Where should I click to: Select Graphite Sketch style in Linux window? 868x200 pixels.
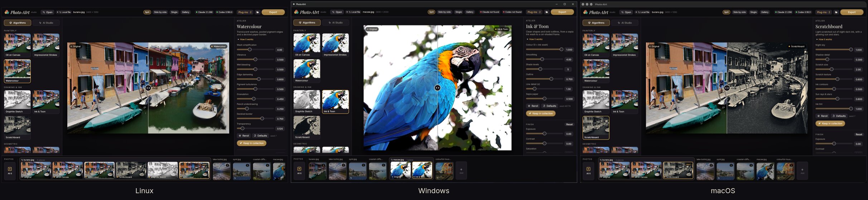(17, 102)
